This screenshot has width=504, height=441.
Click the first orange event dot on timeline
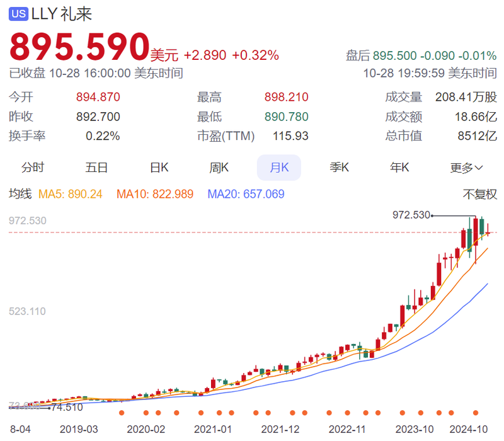pyautogui.click(x=121, y=413)
